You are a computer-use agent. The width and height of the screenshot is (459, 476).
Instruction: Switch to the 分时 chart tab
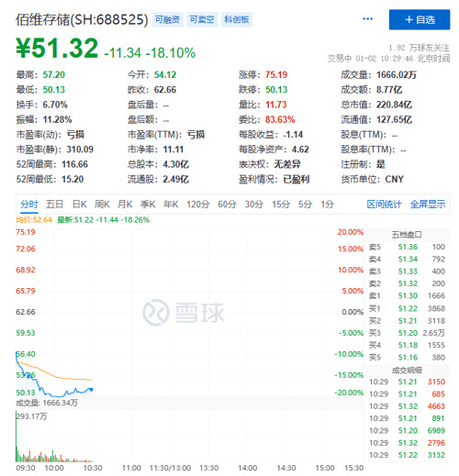point(29,204)
